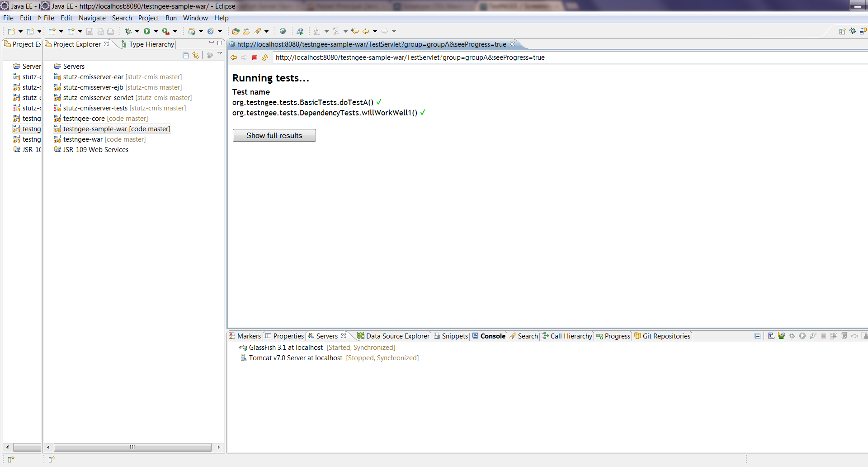Click the Save toolbar icon
The height and width of the screenshot is (467, 868).
[90, 31]
